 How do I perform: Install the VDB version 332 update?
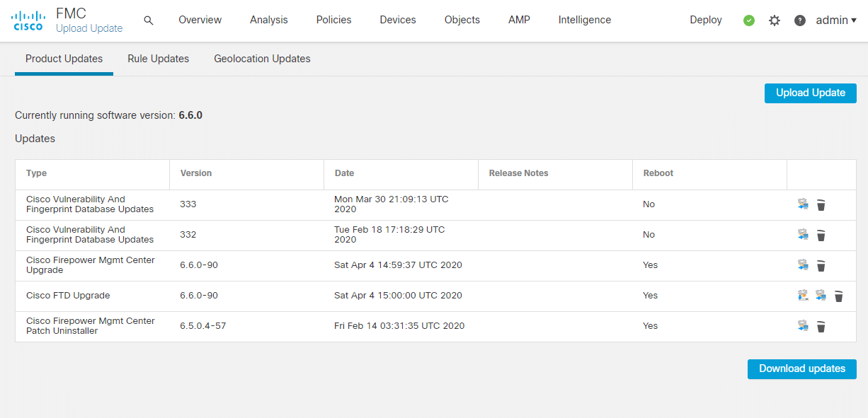(x=803, y=235)
